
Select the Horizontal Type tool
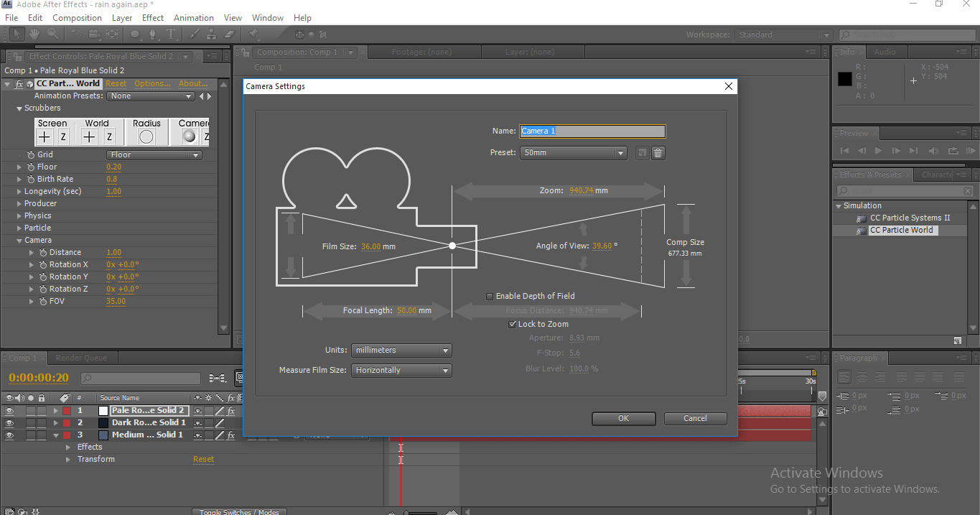(x=171, y=34)
